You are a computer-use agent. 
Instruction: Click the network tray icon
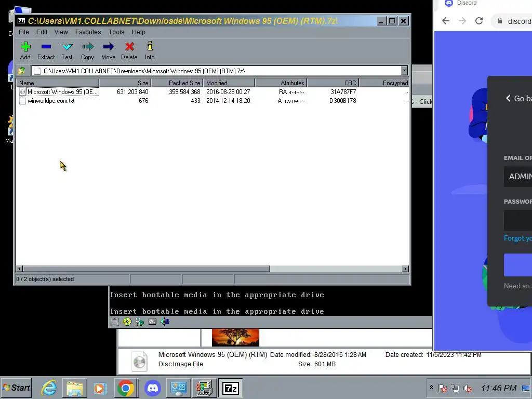coord(455,388)
